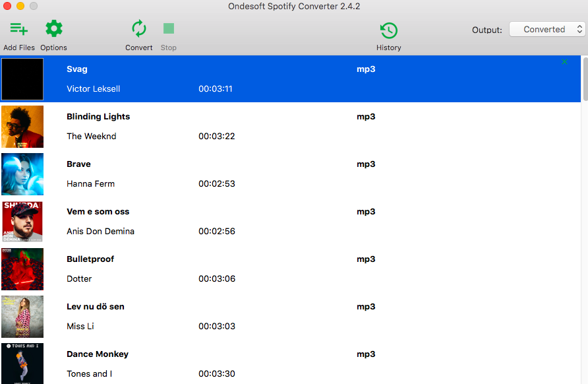Select the Bulletproof track title
Screen dimensions: 588x384
(x=90, y=259)
